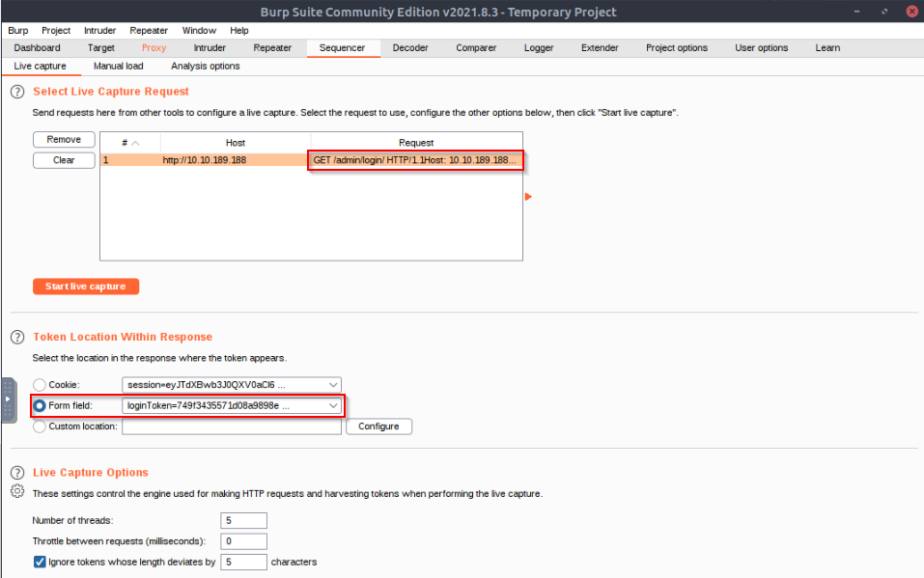This screenshot has width=924, height=578.
Task: Switch to the Extender tab
Action: [x=600, y=47]
